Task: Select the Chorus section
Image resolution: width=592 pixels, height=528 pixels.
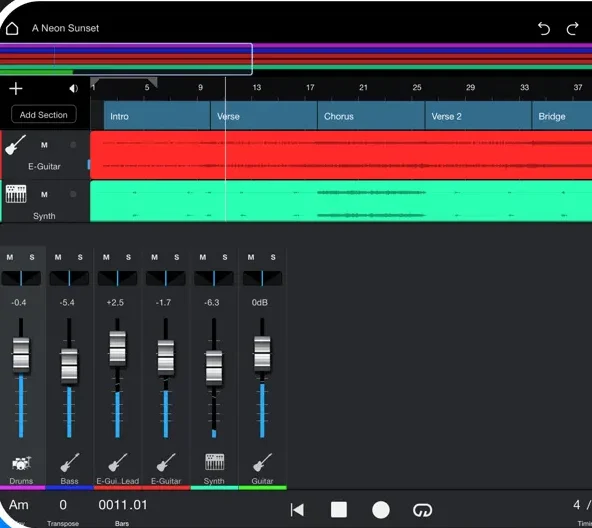Action: pyautogui.click(x=371, y=116)
